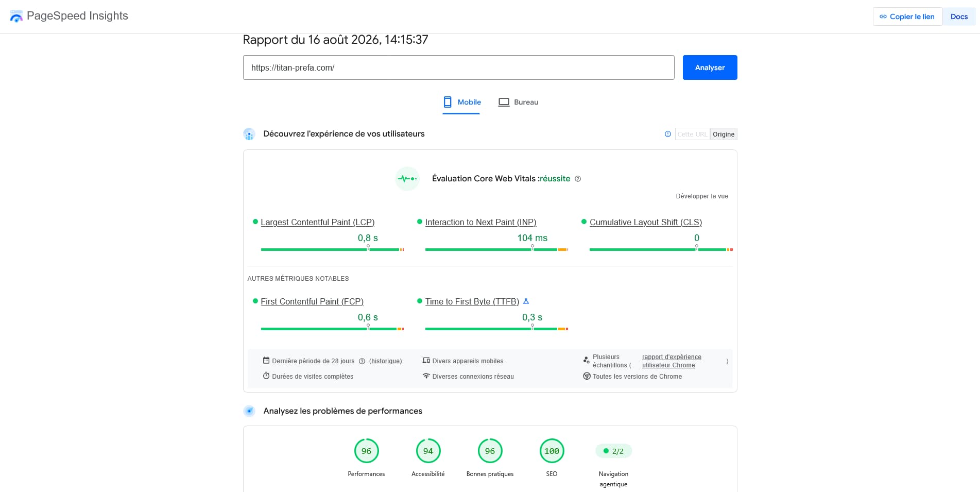Screen dimensions: 980x492
Task: Open the Cumulative Layout Shift (CLS) link
Action: click(645, 222)
